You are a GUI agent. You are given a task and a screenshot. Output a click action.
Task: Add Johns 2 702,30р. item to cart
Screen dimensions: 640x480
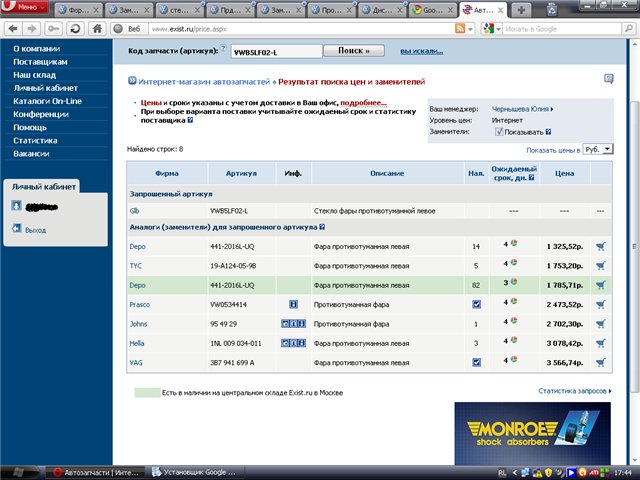600,324
